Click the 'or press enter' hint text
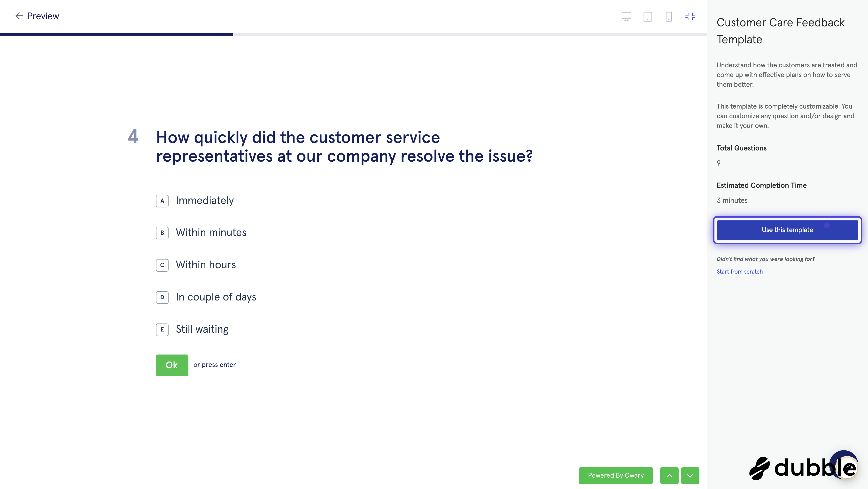This screenshot has width=868, height=489. tap(215, 364)
